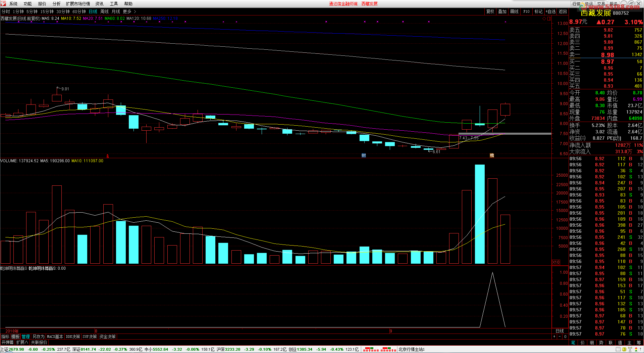Click the S marker below candlesticks
Screen dimensions: 644x353
tap(108, 156)
